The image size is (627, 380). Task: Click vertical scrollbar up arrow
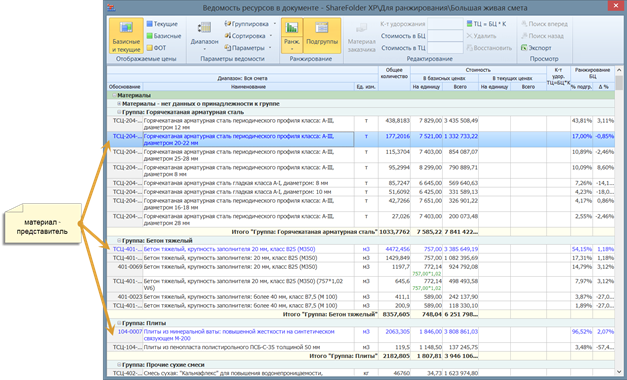point(619,70)
